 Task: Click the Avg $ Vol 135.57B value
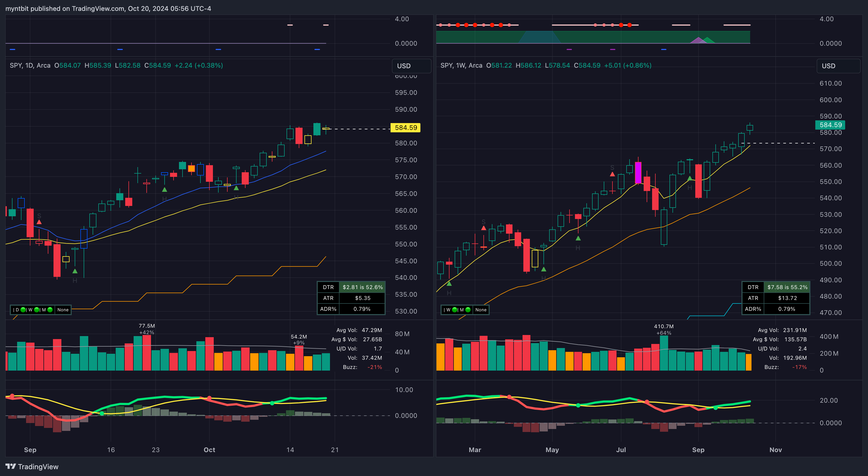point(795,339)
